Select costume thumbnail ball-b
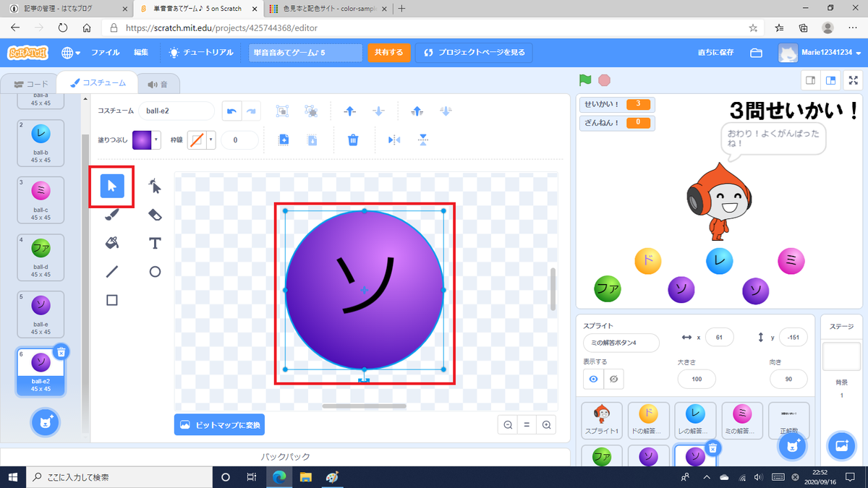 pyautogui.click(x=41, y=142)
